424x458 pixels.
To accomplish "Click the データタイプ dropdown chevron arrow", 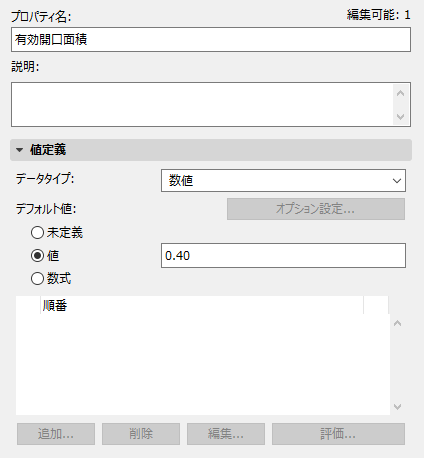I will [397, 181].
